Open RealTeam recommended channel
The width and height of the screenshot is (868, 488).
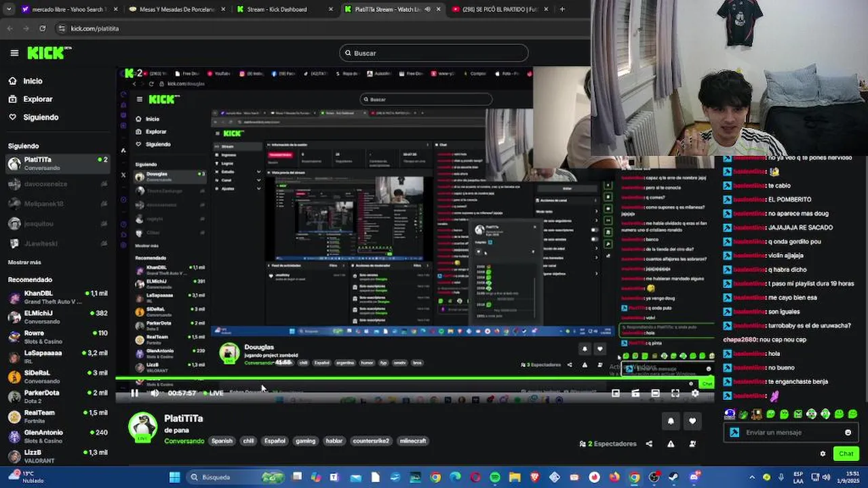(x=57, y=416)
